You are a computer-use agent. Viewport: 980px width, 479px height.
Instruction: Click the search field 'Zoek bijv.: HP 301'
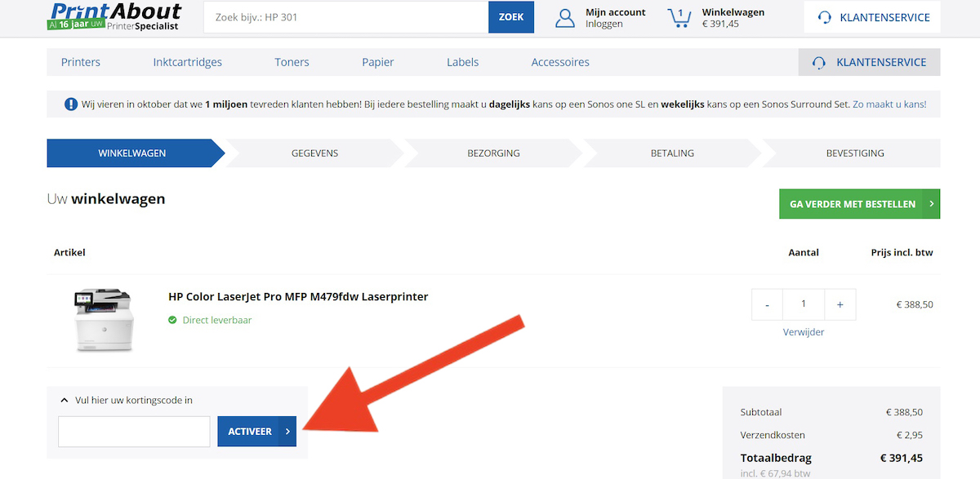345,17
